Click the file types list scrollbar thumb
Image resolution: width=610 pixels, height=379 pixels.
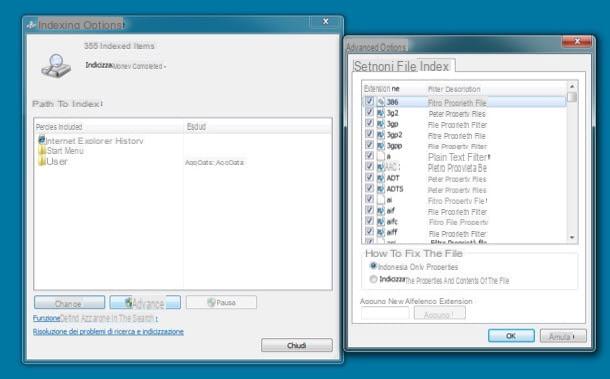(572, 97)
